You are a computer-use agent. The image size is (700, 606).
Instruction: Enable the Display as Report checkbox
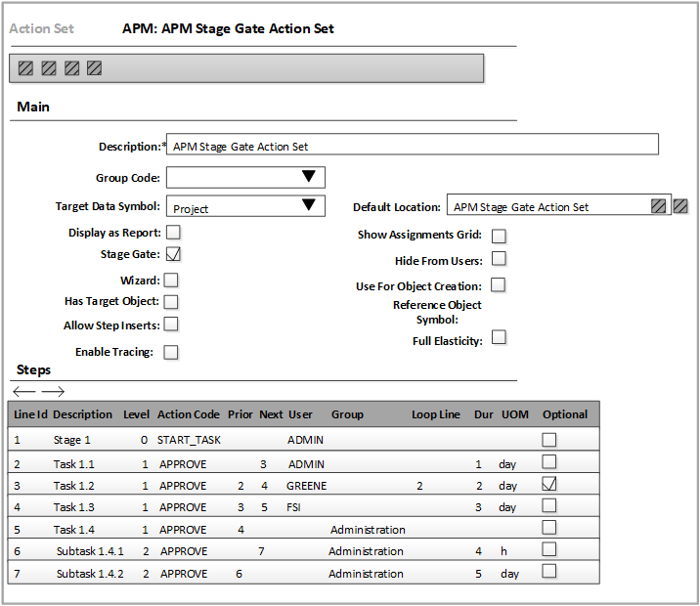pyautogui.click(x=173, y=233)
